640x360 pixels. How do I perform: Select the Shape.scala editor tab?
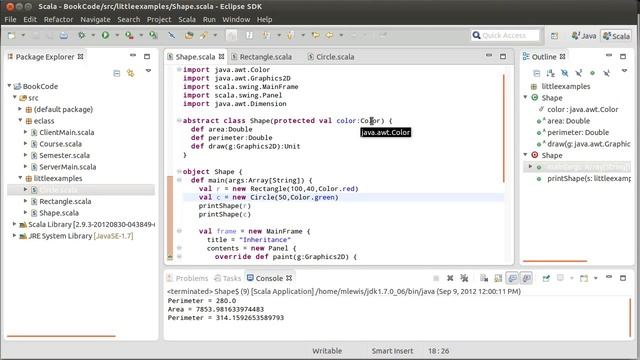[195, 57]
